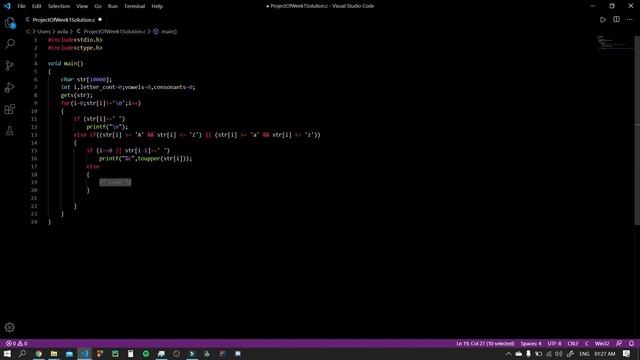Select the ProjectOfWeek1Solution.c editor tab
The image size is (640, 360).
pyautogui.click(x=63, y=20)
